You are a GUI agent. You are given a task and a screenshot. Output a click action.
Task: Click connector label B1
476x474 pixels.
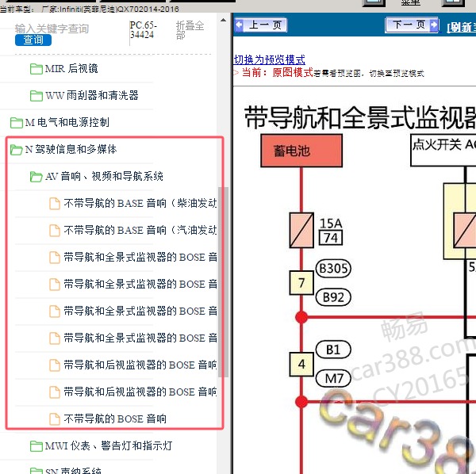pyautogui.click(x=333, y=350)
